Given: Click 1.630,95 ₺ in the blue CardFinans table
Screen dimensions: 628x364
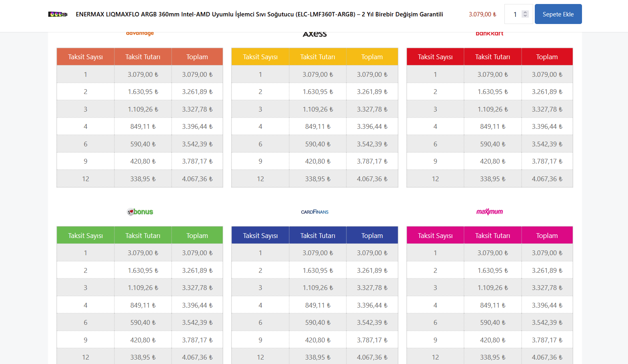Looking at the screenshot, I should [318, 270].
